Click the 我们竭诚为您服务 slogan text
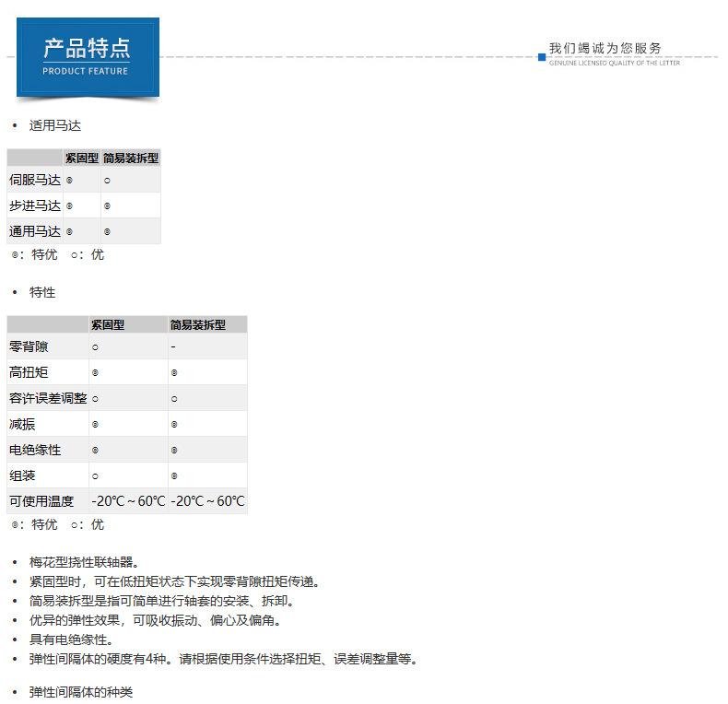 click(x=605, y=49)
